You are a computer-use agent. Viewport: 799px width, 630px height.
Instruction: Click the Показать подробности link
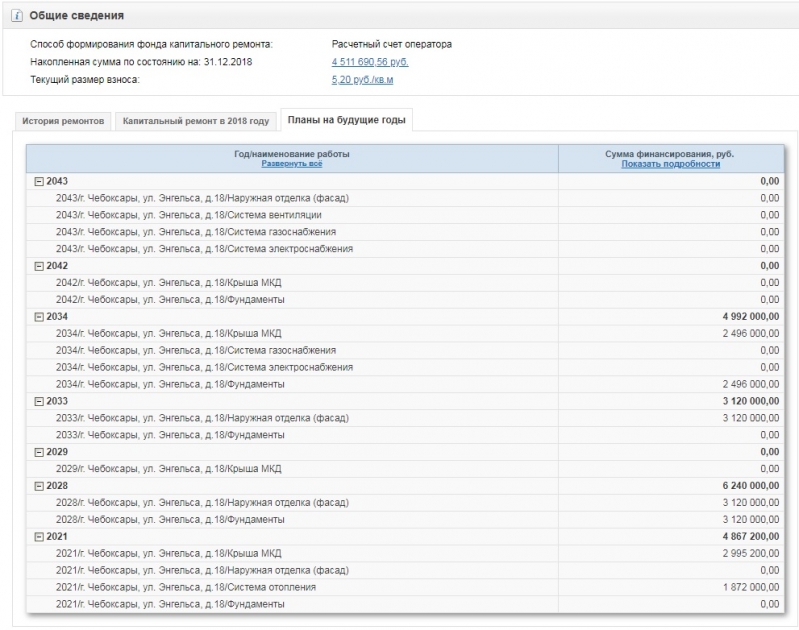tap(670, 164)
